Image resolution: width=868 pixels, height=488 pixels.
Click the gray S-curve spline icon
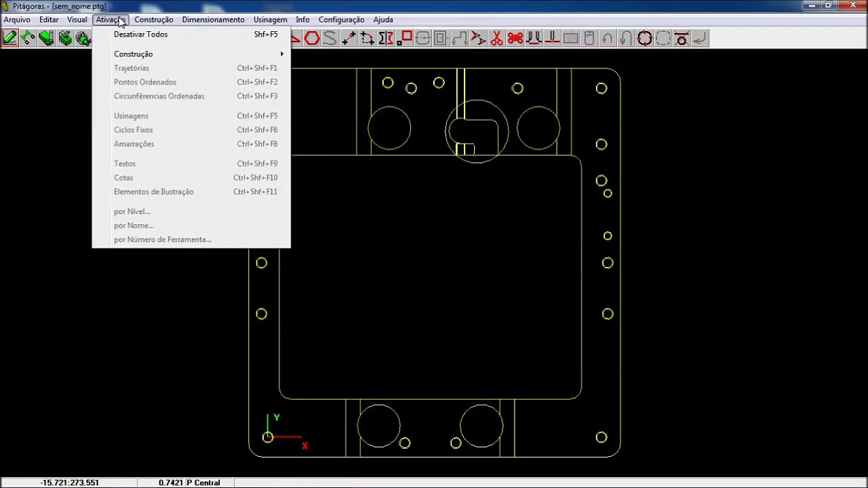(x=330, y=38)
